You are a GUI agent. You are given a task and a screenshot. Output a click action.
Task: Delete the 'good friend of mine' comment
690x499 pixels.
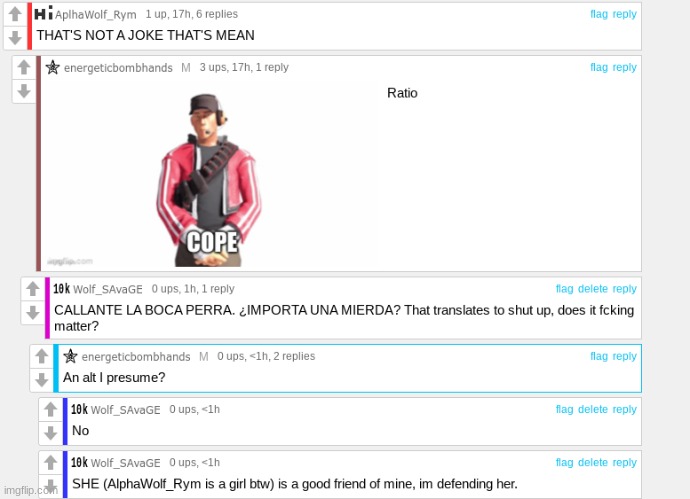(593, 462)
